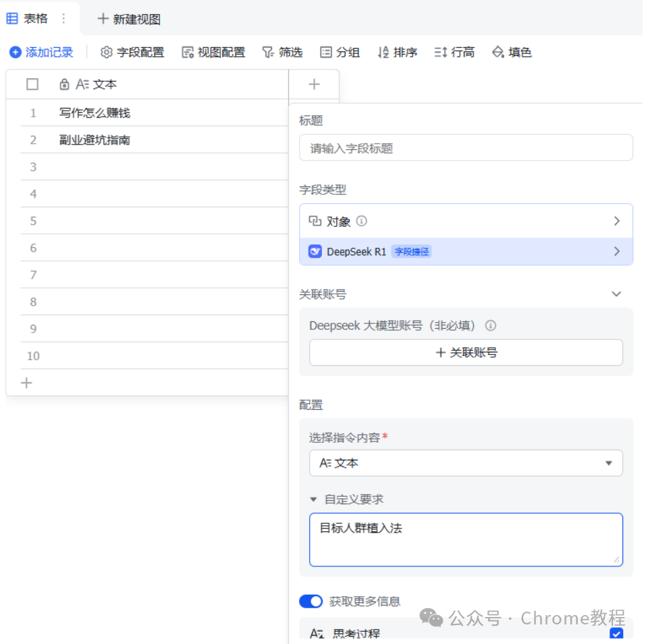The width and height of the screenshot is (646, 644).
Task: Open the 选择指令内容 dropdown
Action: pyautogui.click(x=466, y=463)
